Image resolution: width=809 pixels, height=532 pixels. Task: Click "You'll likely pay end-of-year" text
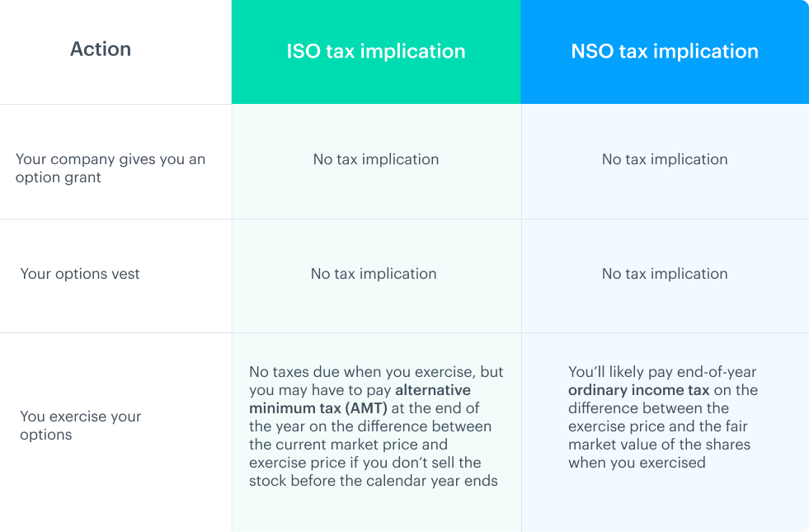(662, 372)
